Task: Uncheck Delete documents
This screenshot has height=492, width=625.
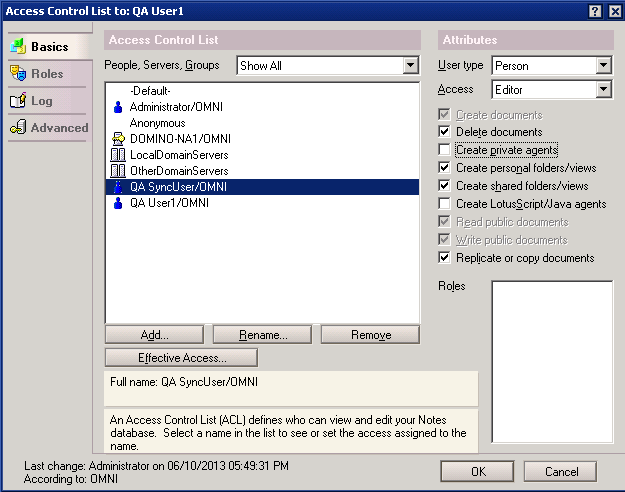Action: pos(444,132)
